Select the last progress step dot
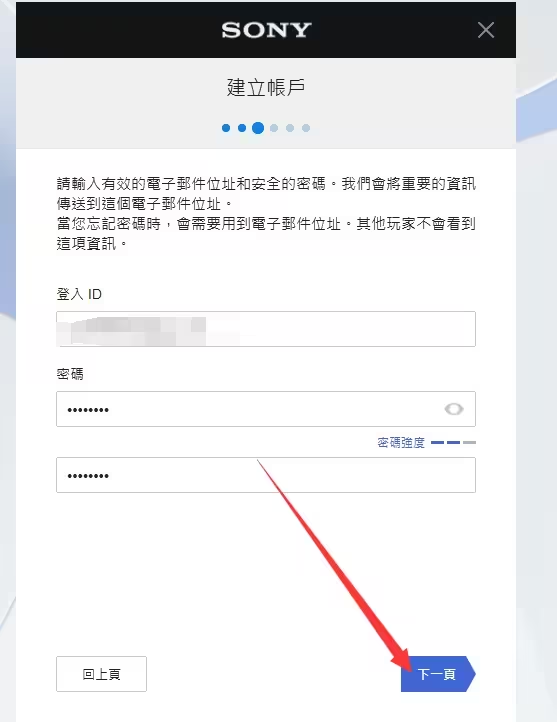Viewport: 557px width, 722px height. click(306, 128)
